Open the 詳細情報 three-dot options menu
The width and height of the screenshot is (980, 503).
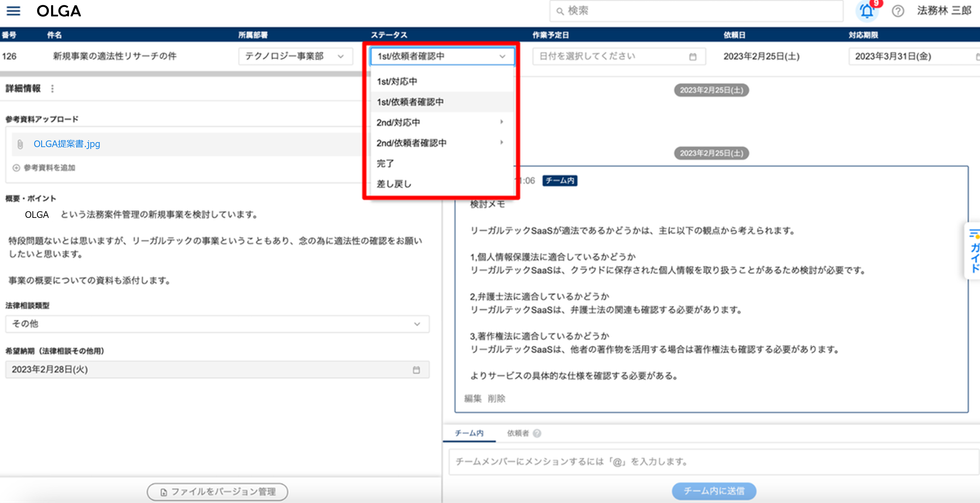click(x=52, y=89)
